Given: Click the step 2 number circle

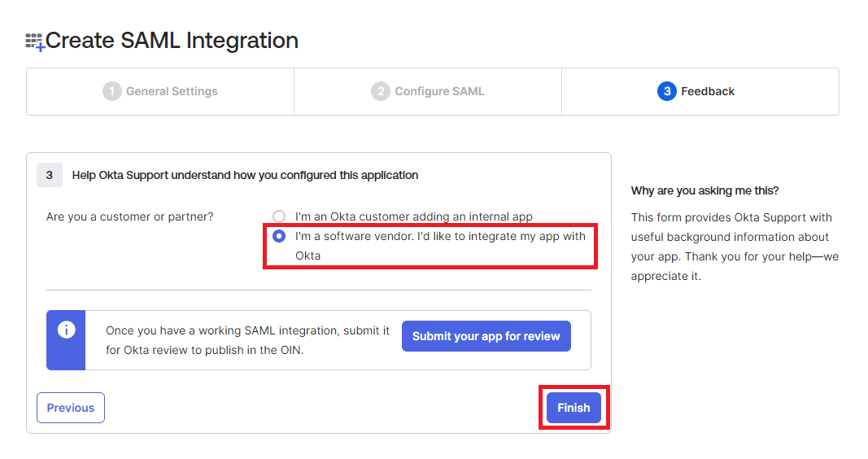Looking at the screenshot, I should tap(380, 91).
